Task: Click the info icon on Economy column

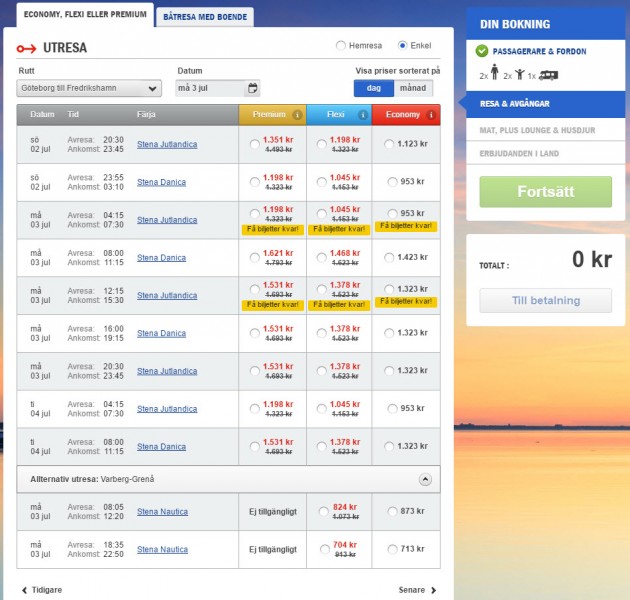Action: click(432, 115)
